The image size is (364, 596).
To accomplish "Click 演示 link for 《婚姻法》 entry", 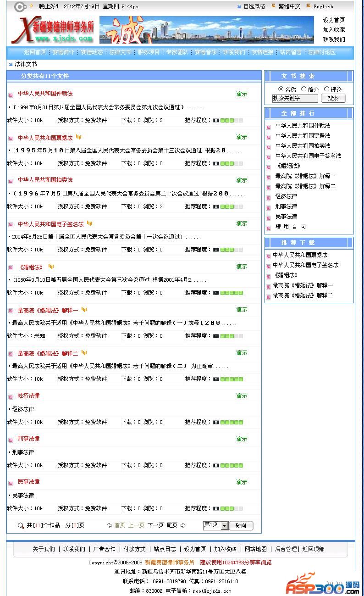I will pos(242,267).
